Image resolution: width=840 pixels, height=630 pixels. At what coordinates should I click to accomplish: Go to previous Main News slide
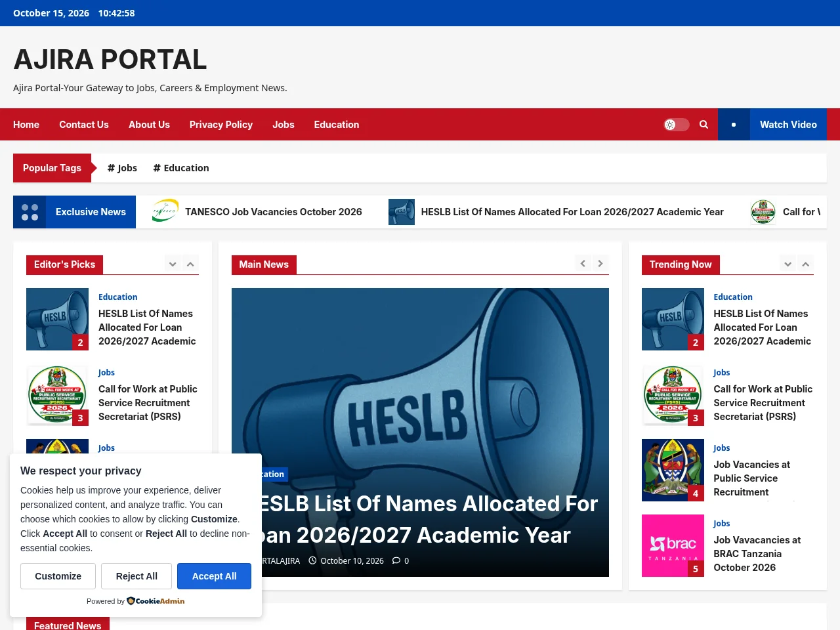click(583, 263)
